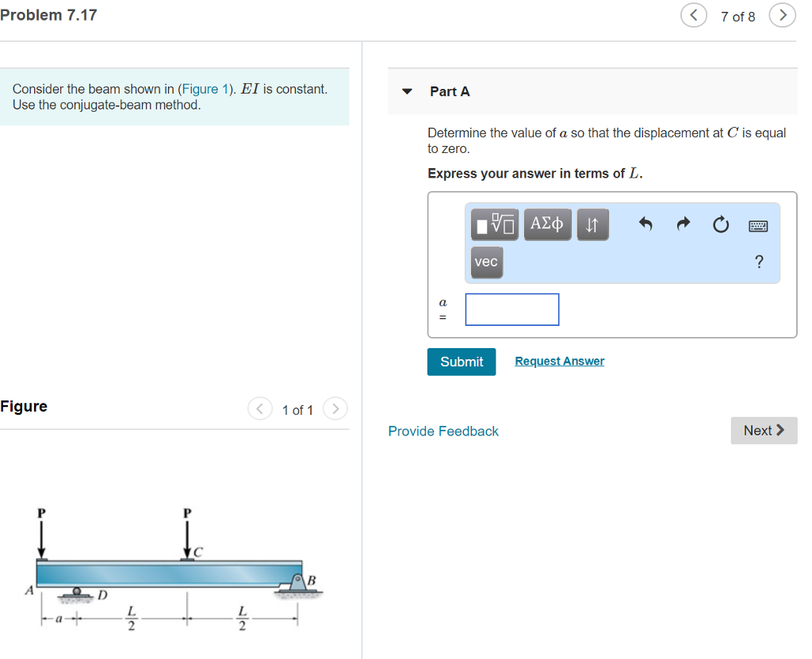Image resolution: width=812 pixels, height=659 pixels.
Task: Go to the previous figure page
Action: 260,408
